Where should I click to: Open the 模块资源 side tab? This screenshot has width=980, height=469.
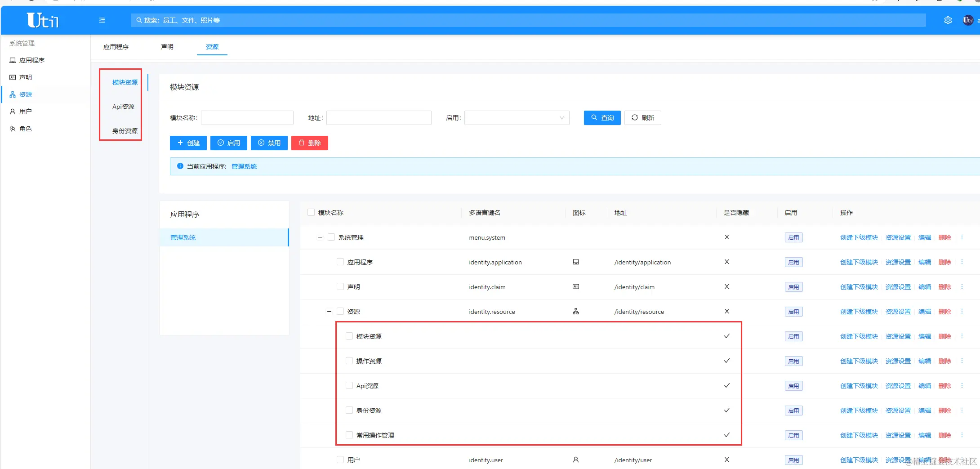pos(125,82)
